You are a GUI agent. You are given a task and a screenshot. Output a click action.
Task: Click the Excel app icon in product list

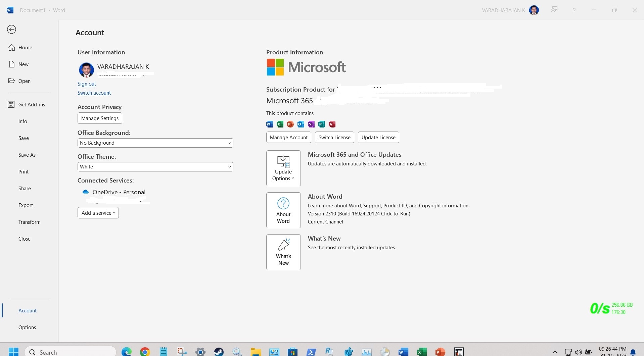[280, 124]
